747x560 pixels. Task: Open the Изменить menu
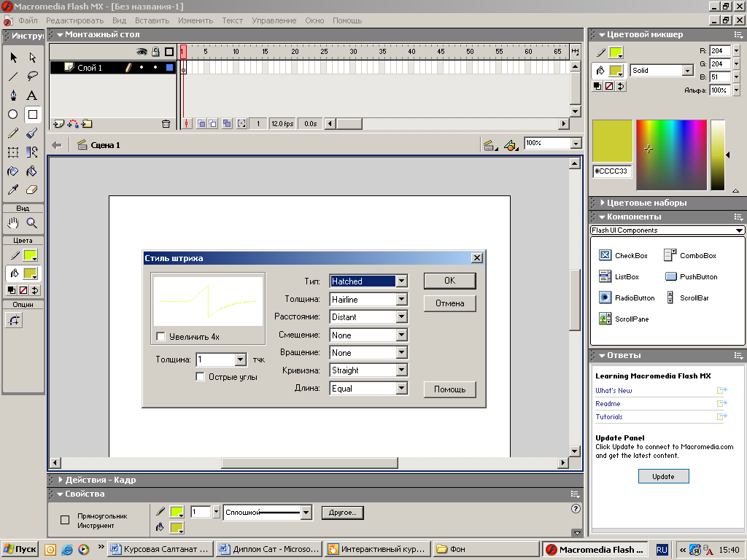point(196,20)
